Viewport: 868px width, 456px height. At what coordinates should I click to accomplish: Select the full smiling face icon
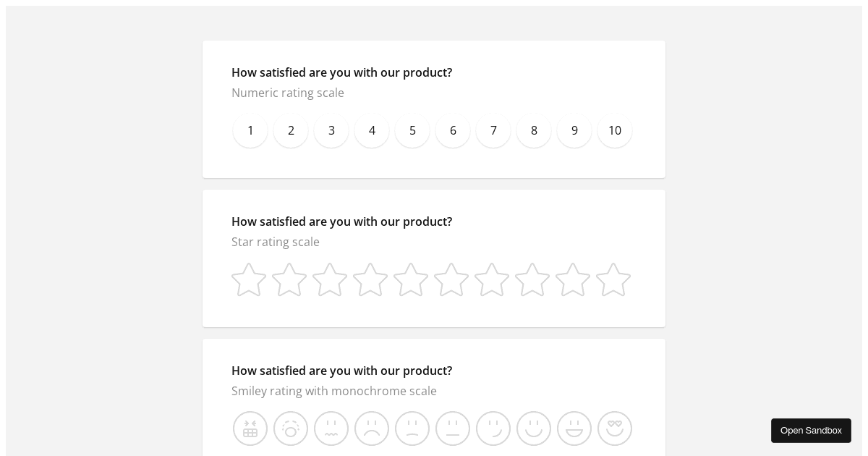coord(534,428)
